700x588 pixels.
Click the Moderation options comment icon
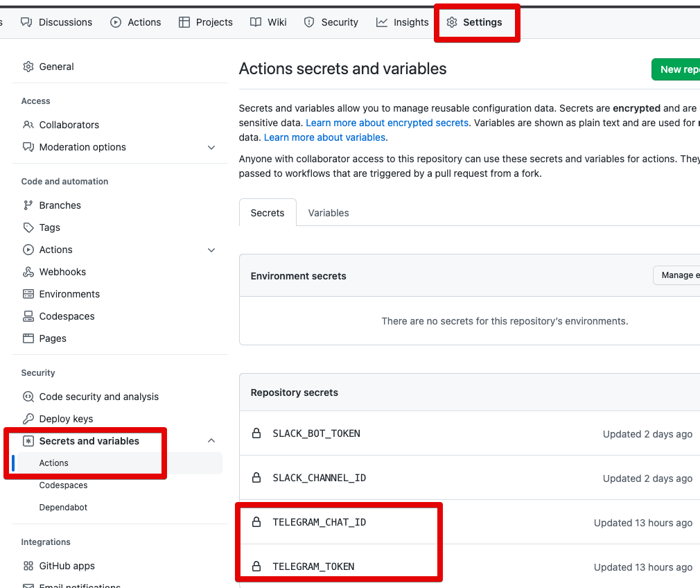[x=28, y=147]
